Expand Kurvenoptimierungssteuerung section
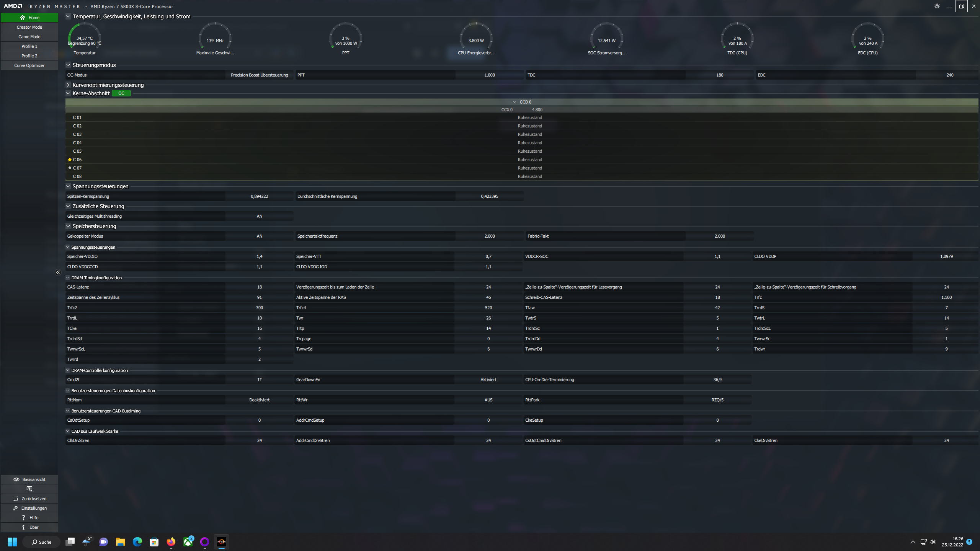 [68, 85]
